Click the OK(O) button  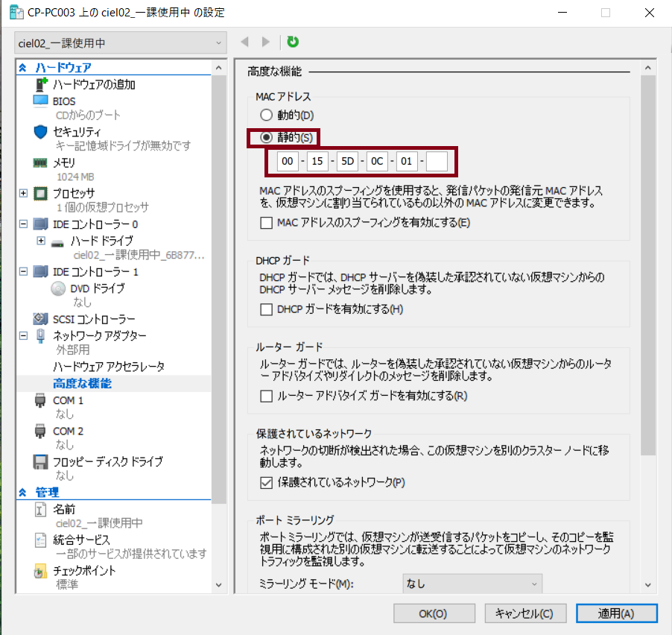click(433, 613)
